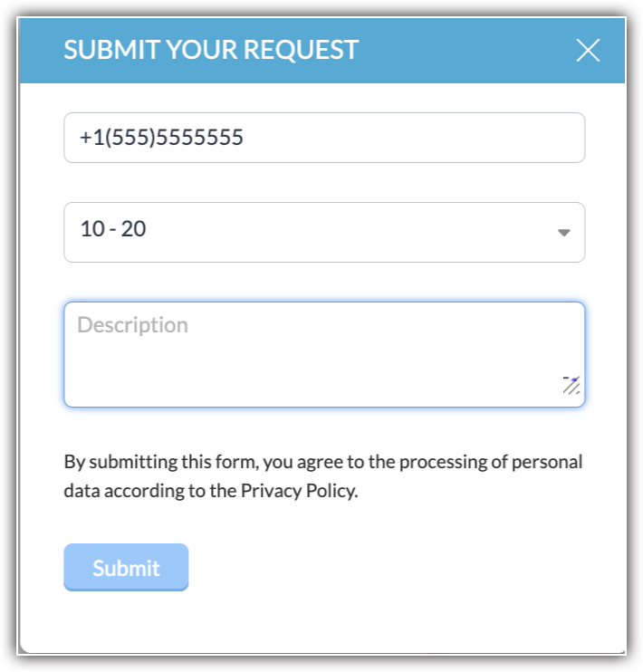Click the +1(555)5555555 phone field
The image size is (643, 672).
tap(324, 138)
